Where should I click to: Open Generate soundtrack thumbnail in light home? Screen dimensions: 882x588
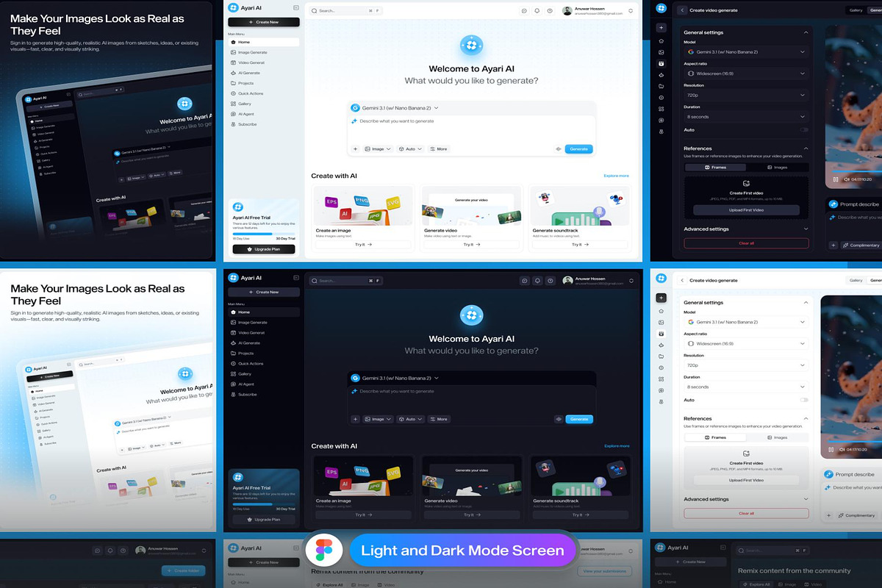pos(579,207)
